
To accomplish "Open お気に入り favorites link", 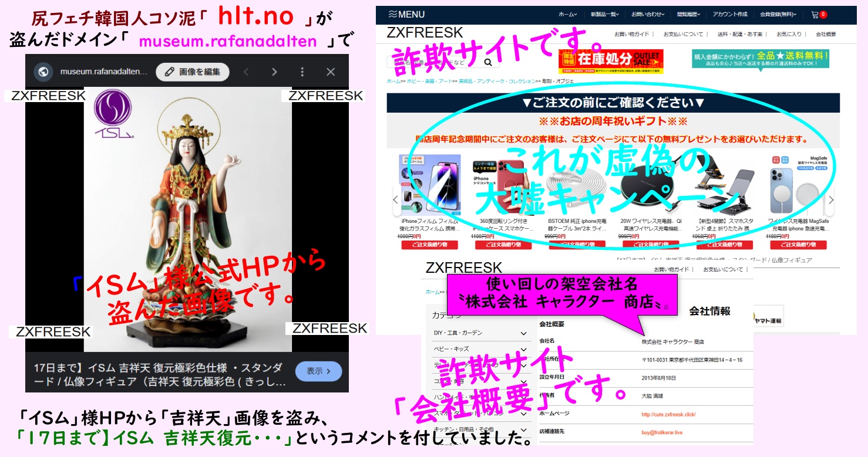I will 789,35.
